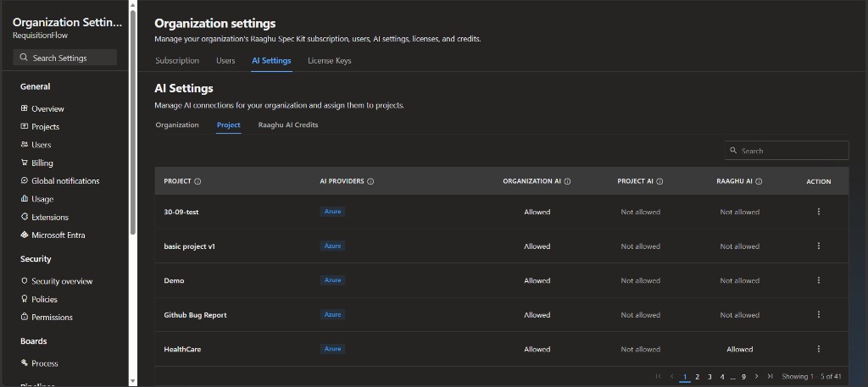The height and width of the screenshot is (387, 868).
Task: Open action menu for Github Bug Report
Action: tap(819, 314)
